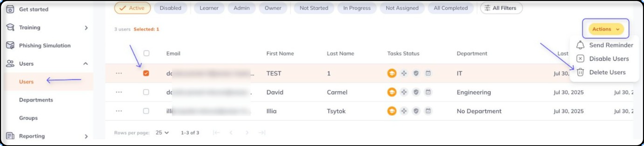This screenshot has width=644, height=146.
Task: Check the box for David Carmel
Action: pos(146,92)
